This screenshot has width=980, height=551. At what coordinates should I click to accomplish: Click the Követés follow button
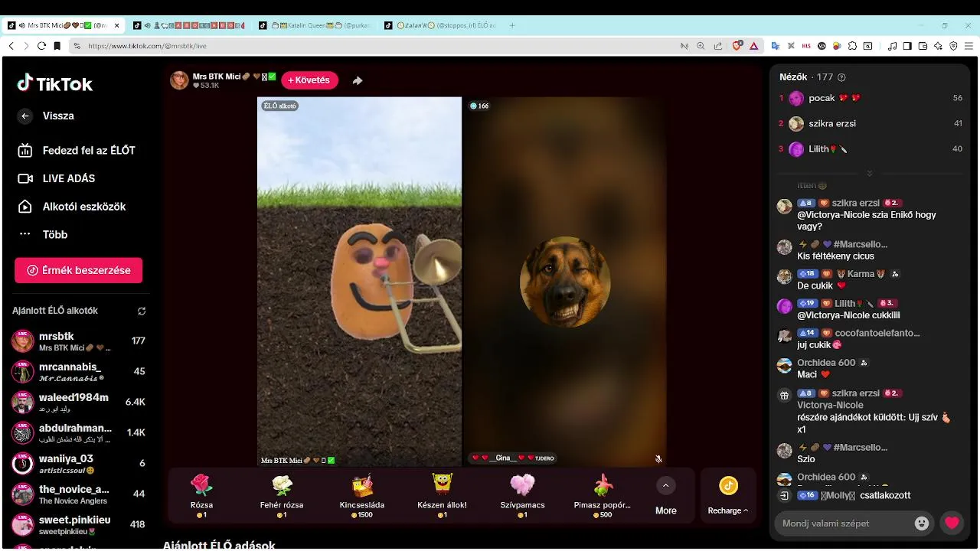[309, 80]
